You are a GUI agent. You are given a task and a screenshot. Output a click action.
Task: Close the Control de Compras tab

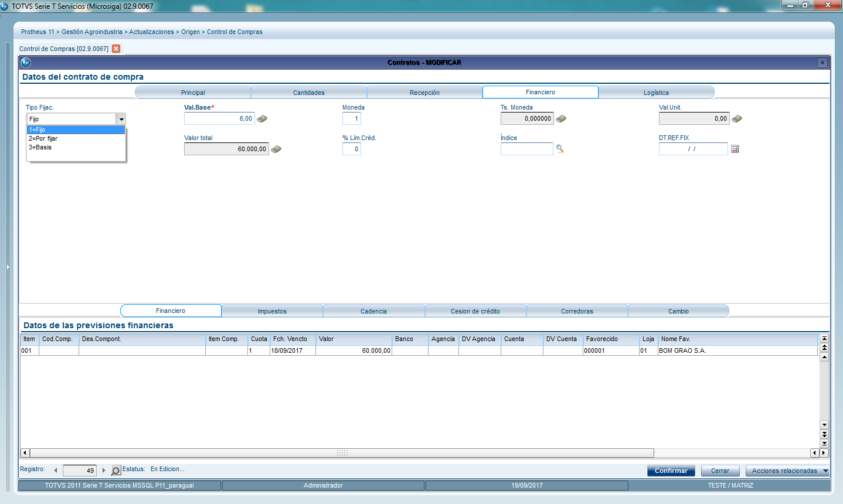click(x=116, y=49)
